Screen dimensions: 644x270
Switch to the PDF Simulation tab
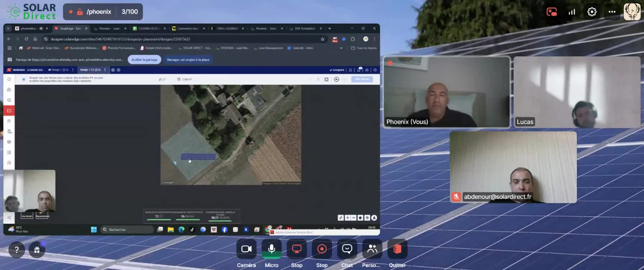(x=305, y=28)
